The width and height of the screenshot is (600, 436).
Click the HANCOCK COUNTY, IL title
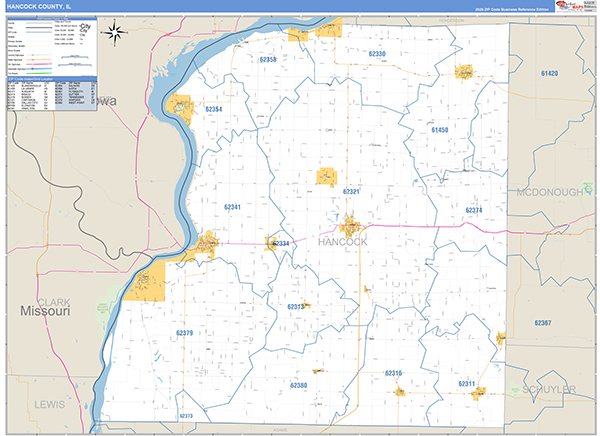click(x=39, y=7)
